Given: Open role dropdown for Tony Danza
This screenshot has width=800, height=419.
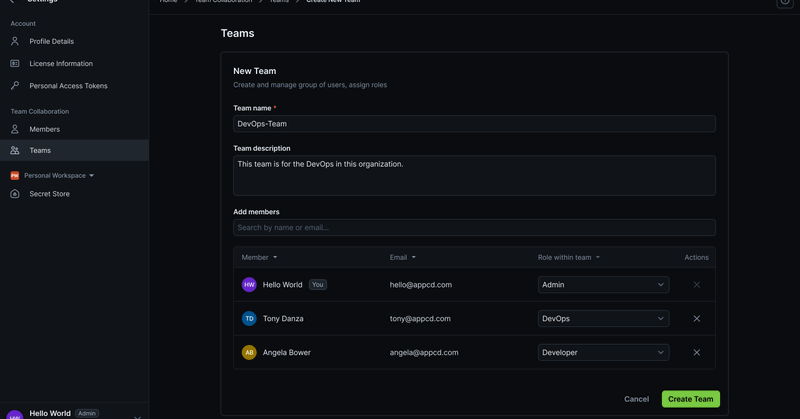Looking at the screenshot, I should coord(603,318).
